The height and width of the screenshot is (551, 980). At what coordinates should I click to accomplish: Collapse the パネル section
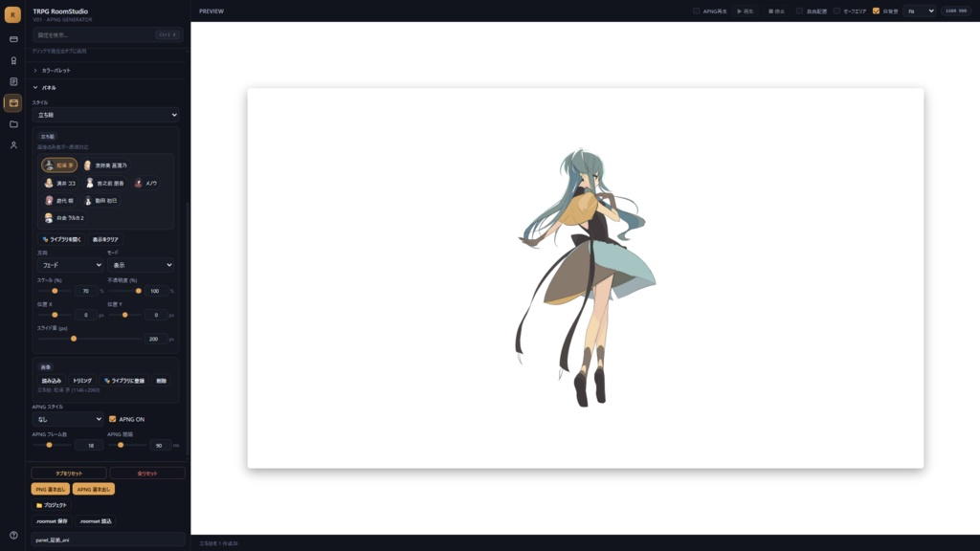click(48, 87)
